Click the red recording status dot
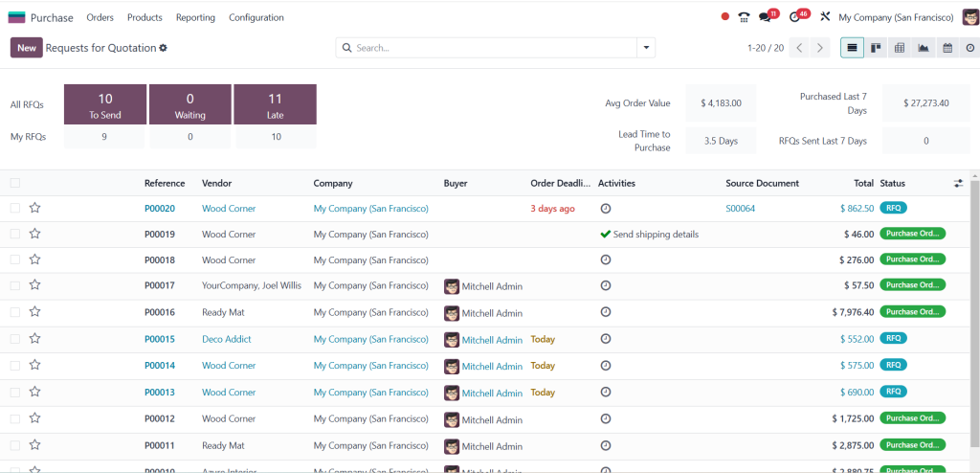 [725, 17]
